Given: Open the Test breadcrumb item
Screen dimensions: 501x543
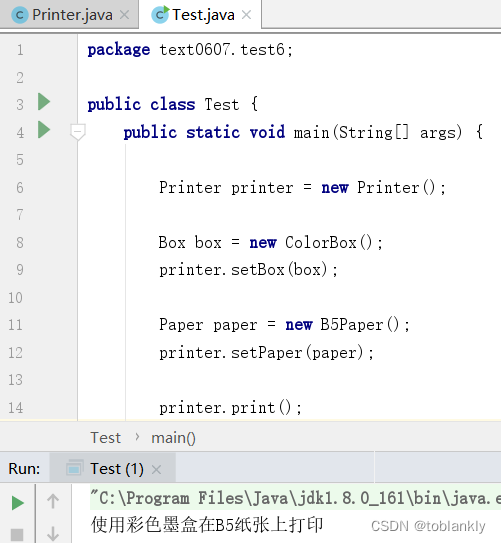Looking at the screenshot, I should (106, 438).
